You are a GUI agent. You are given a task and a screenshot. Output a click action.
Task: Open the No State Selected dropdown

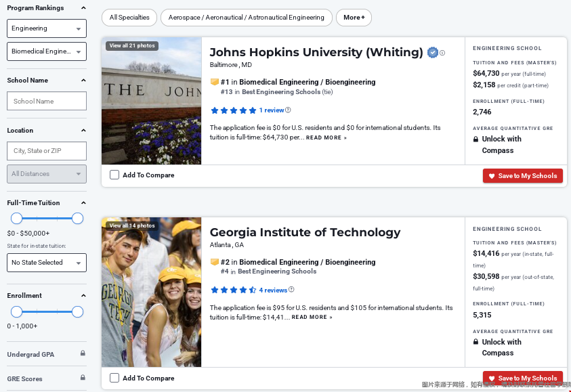coord(47,263)
